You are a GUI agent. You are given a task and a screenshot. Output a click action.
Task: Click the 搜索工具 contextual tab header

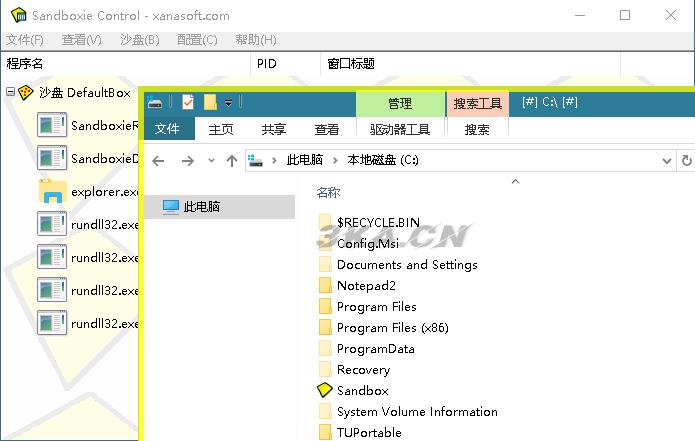[477, 104]
